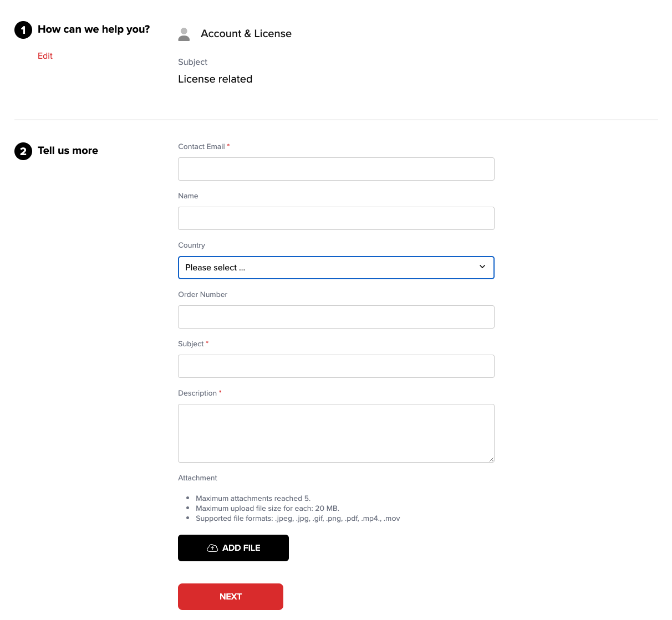Select the Order Number input box
The height and width of the screenshot is (620, 672).
point(336,317)
